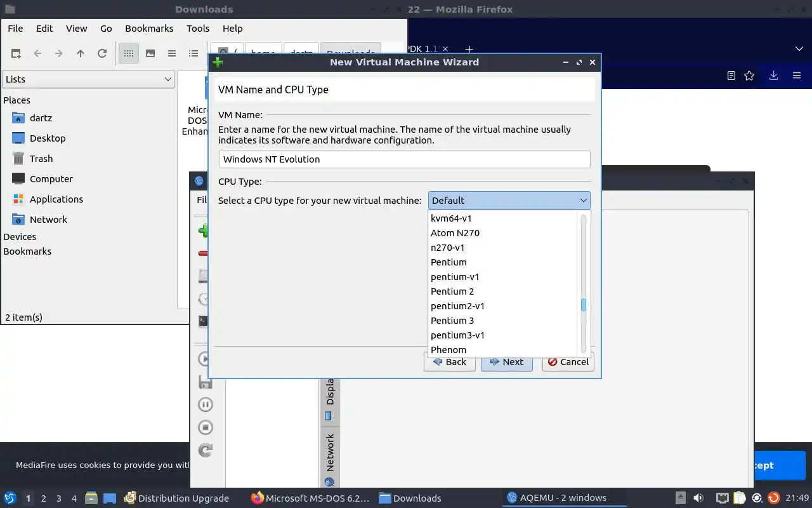Open Firefox downloads panel

tap(773, 76)
